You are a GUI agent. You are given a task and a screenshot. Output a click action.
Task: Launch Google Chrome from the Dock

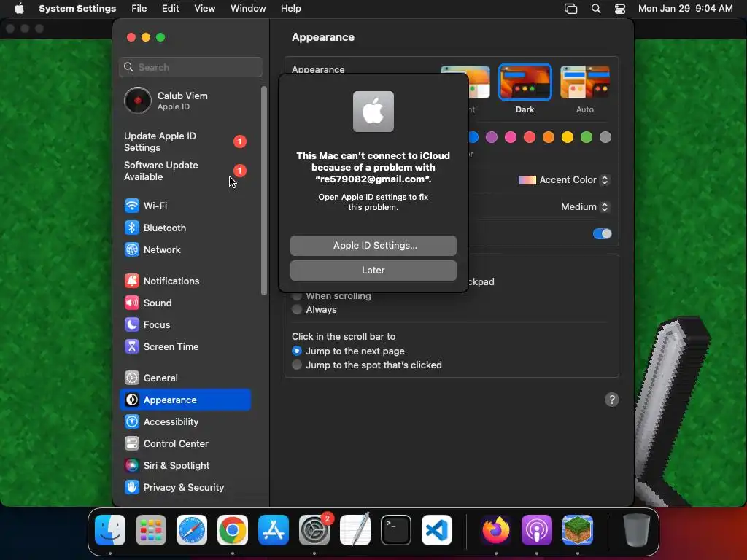pos(233,530)
